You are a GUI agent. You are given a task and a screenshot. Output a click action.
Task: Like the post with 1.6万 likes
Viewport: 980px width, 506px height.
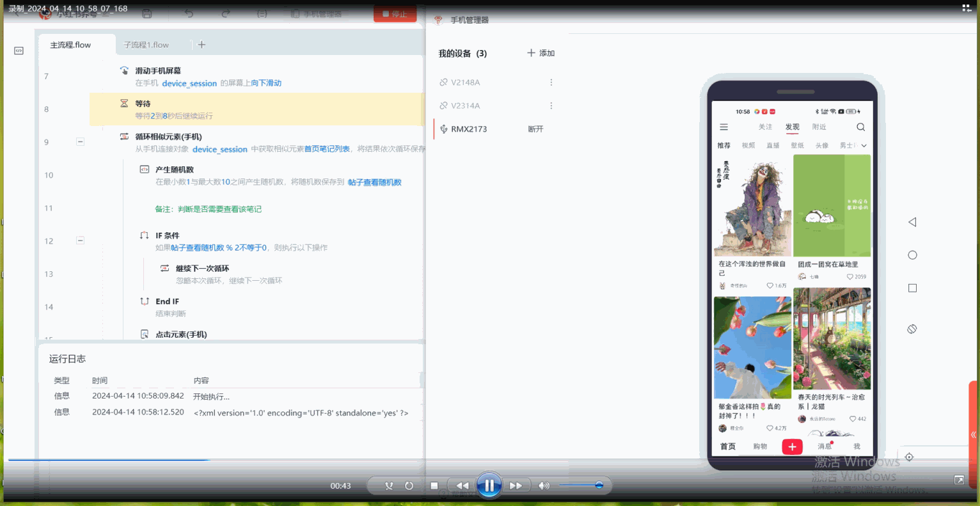[770, 286]
